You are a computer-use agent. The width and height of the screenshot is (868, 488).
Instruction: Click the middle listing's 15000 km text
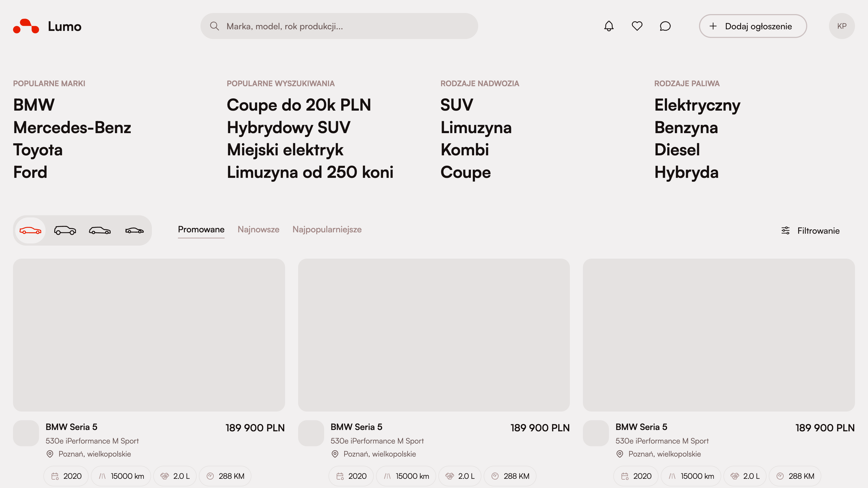pos(412,476)
